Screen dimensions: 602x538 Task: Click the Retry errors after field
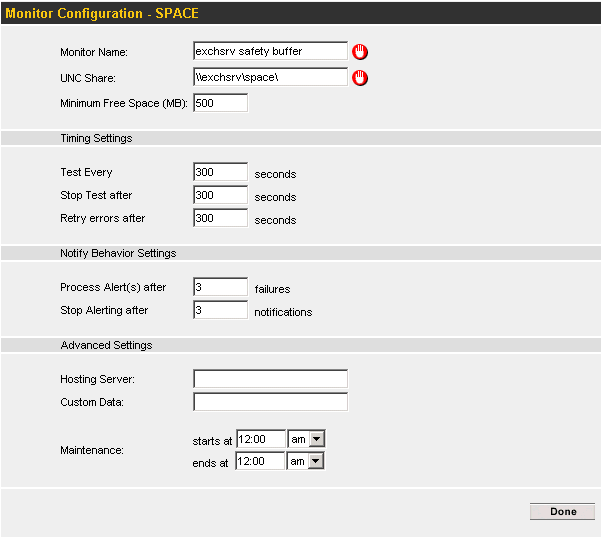click(221, 218)
